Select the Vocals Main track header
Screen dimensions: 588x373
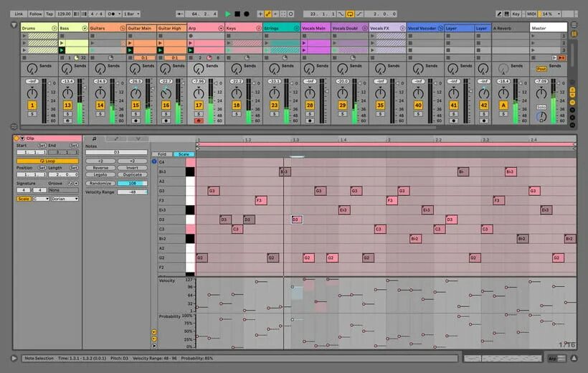click(316, 28)
